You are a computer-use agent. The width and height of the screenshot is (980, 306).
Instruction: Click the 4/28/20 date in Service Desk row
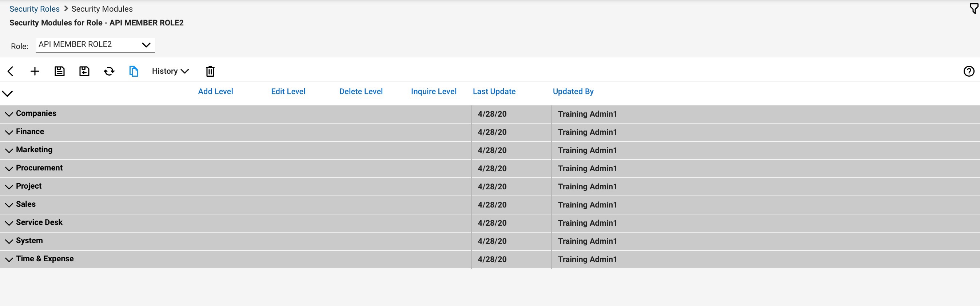point(492,223)
